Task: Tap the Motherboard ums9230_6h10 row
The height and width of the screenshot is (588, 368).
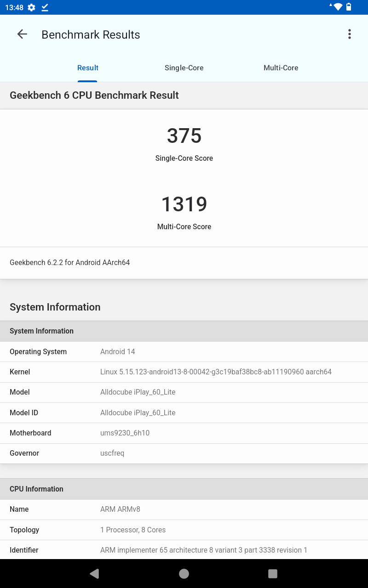Action: pos(184,433)
